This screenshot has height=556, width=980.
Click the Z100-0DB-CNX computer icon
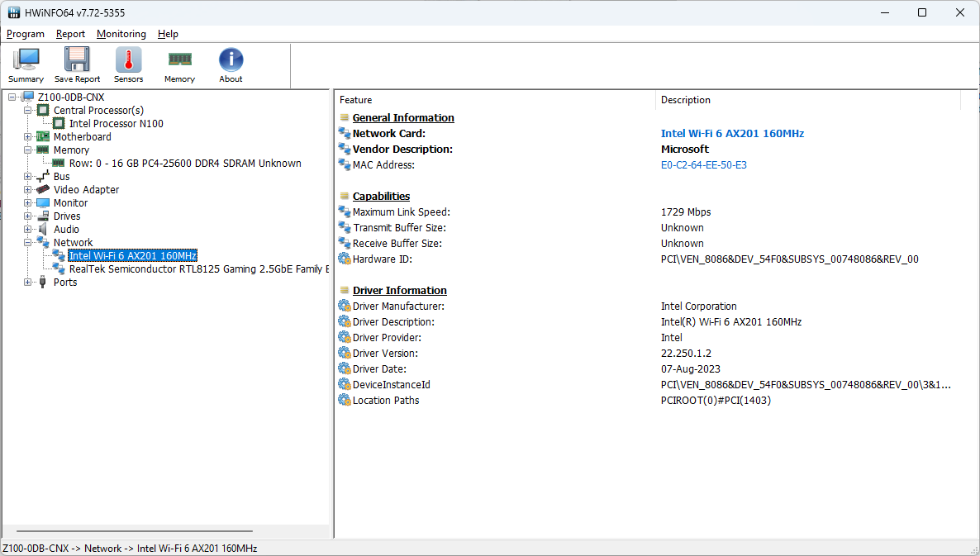point(27,97)
